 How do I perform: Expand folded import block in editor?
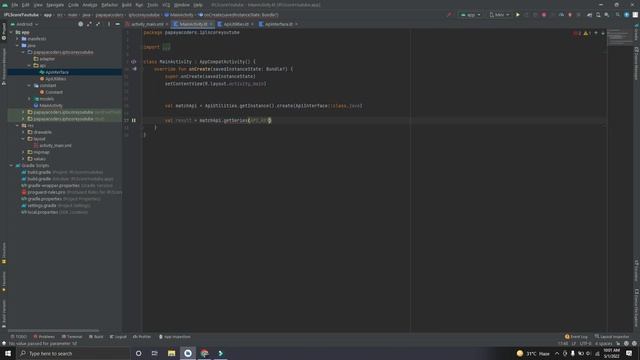(x=166, y=47)
